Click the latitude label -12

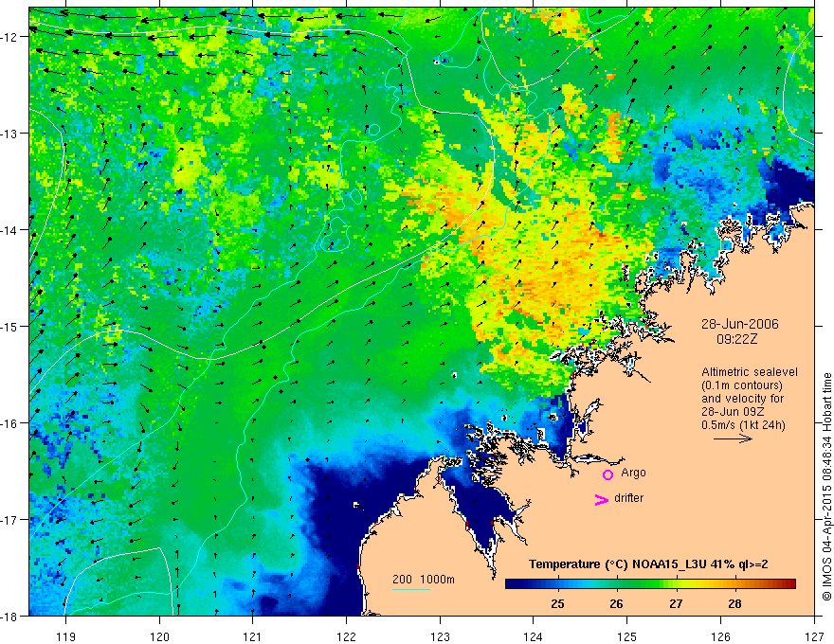click(x=10, y=37)
